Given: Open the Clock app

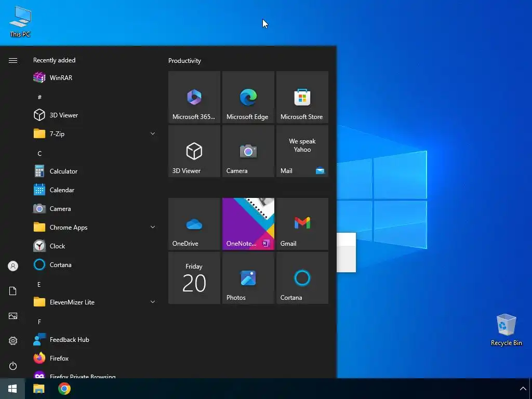Looking at the screenshot, I should (95, 246).
